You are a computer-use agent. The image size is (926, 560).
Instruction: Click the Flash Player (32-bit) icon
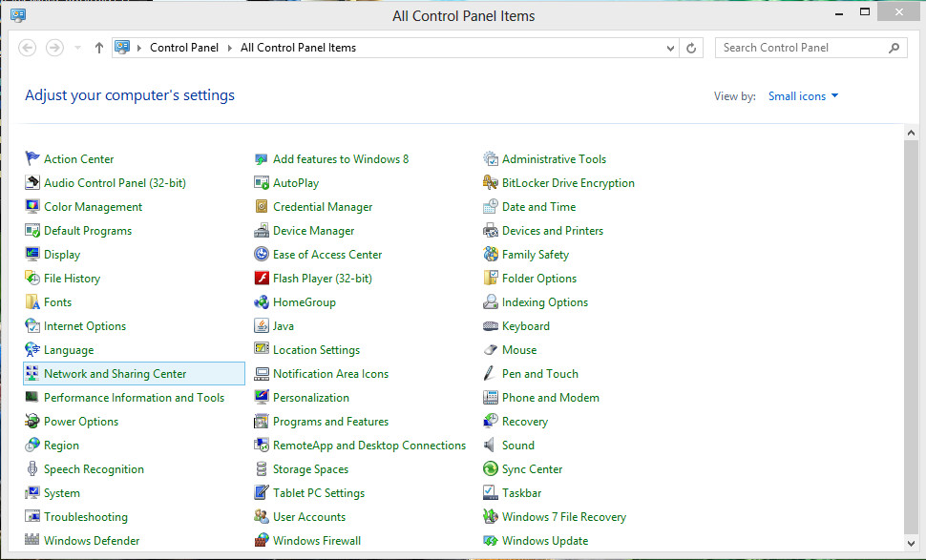(262, 279)
